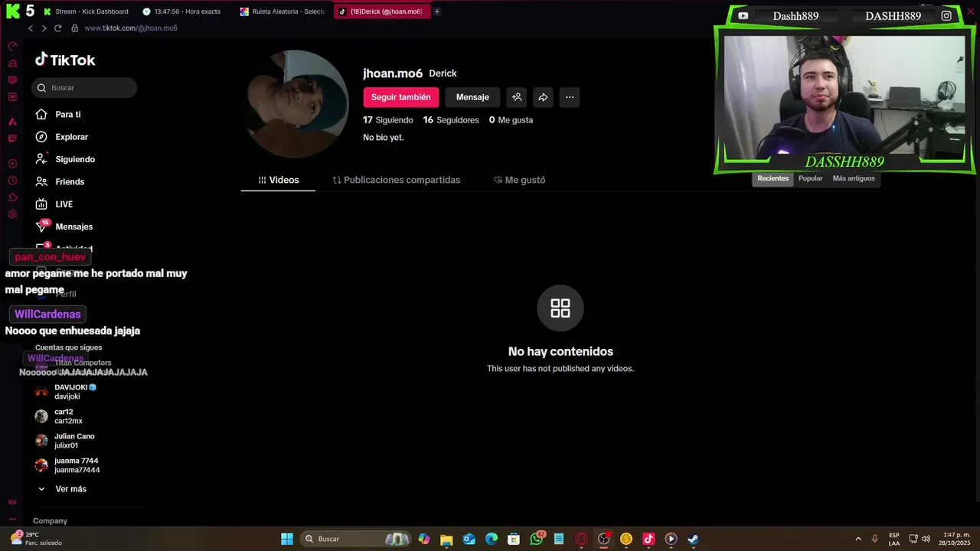Open DAVIJOKI followed account
The image size is (980, 551).
[x=67, y=392]
